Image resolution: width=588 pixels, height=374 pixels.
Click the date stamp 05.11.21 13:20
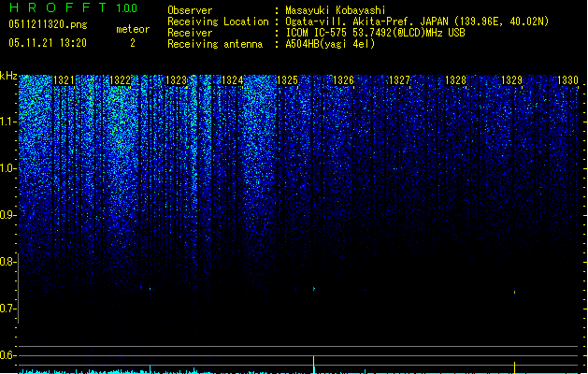coord(48,43)
